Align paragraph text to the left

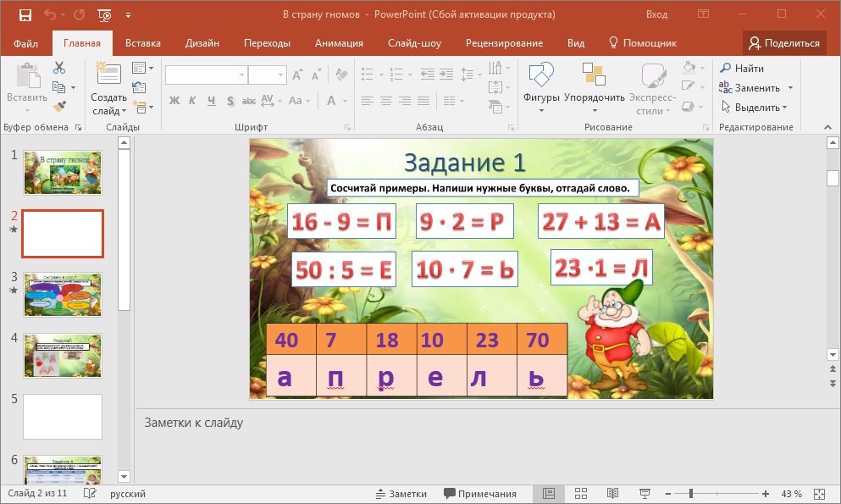coord(368,101)
